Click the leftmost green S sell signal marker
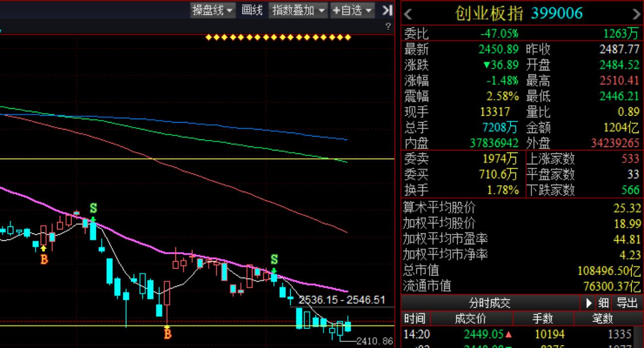644x348 pixels. point(93,208)
